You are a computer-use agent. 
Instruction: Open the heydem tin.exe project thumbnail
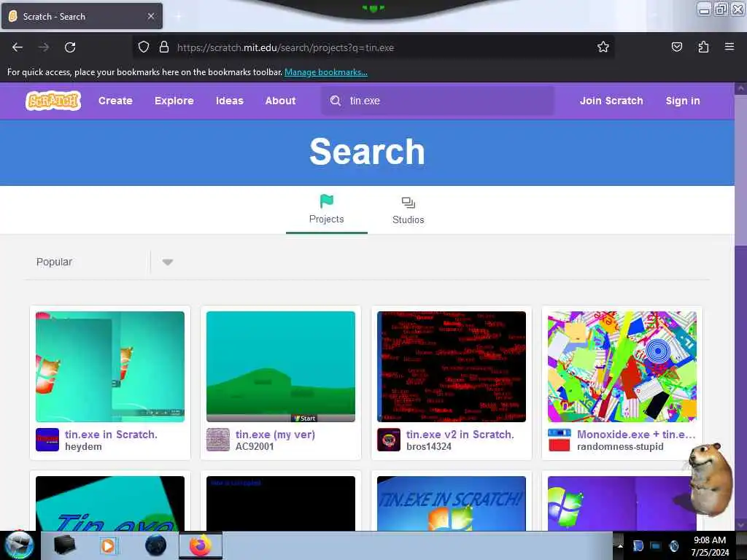tap(110, 367)
